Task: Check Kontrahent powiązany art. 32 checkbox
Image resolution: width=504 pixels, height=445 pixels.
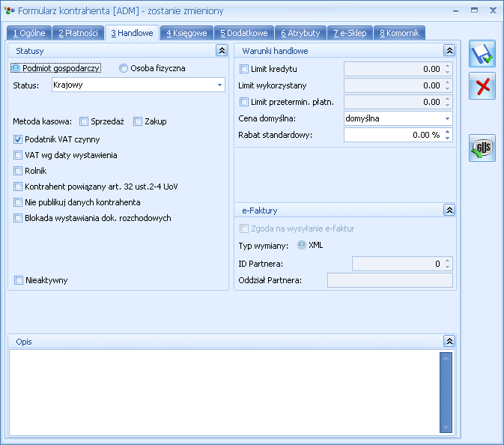Action: tap(18, 187)
